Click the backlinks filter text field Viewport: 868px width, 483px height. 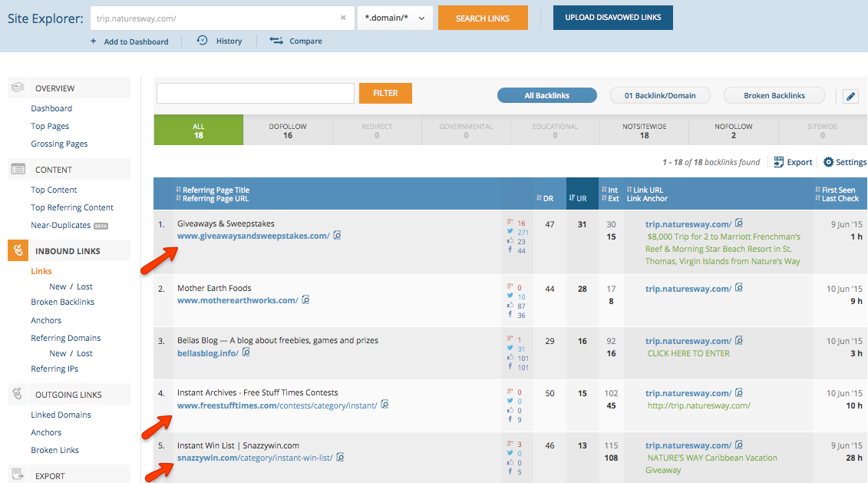(x=255, y=94)
